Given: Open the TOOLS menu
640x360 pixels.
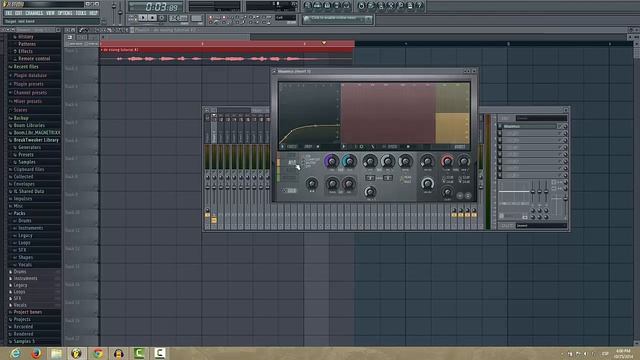Looking at the screenshot, I should click(81, 13).
